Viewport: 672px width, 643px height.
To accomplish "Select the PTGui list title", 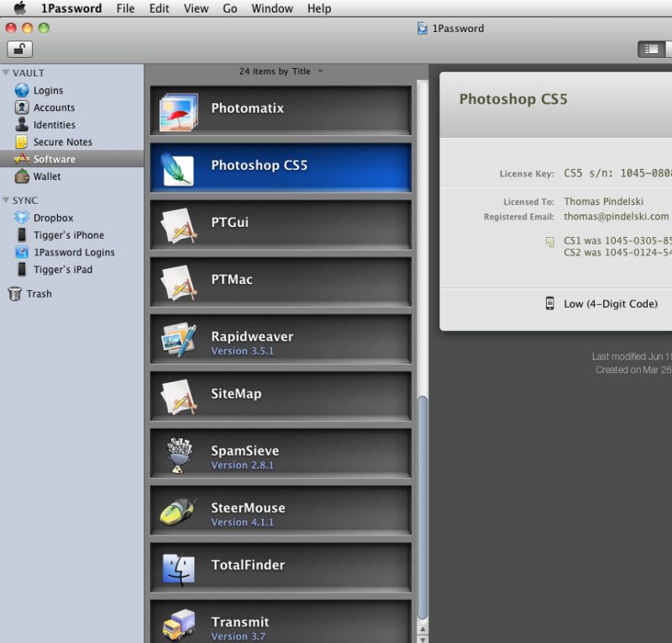I will pos(229,222).
